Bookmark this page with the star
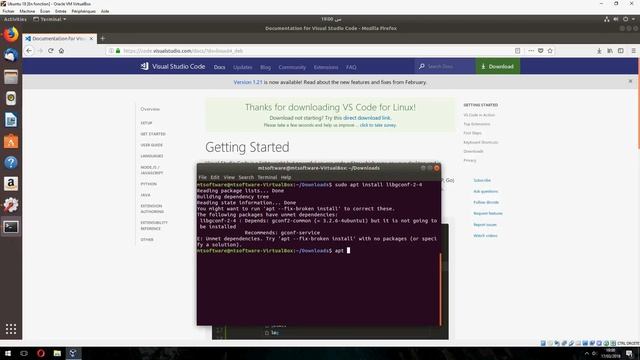 coord(550,51)
